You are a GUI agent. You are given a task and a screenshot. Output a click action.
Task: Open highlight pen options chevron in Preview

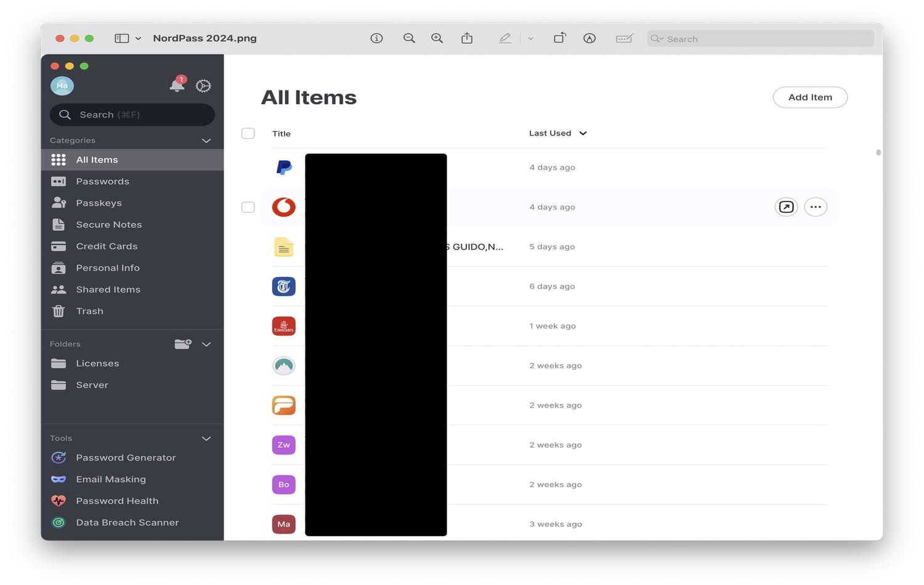click(530, 38)
